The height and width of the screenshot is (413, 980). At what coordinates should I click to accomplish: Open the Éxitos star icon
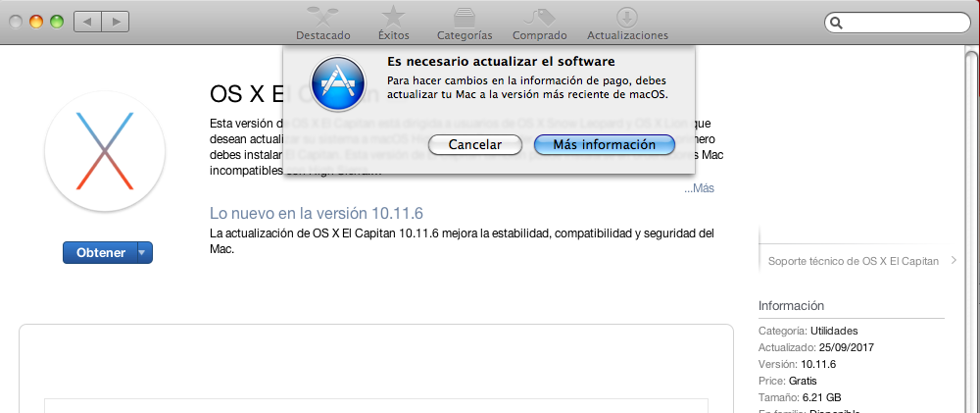tap(393, 17)
